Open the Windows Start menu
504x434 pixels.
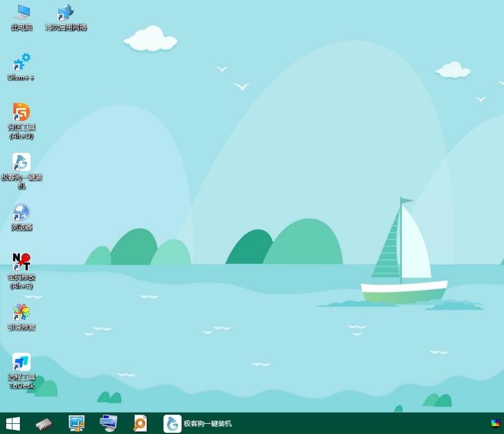[12, 423]
